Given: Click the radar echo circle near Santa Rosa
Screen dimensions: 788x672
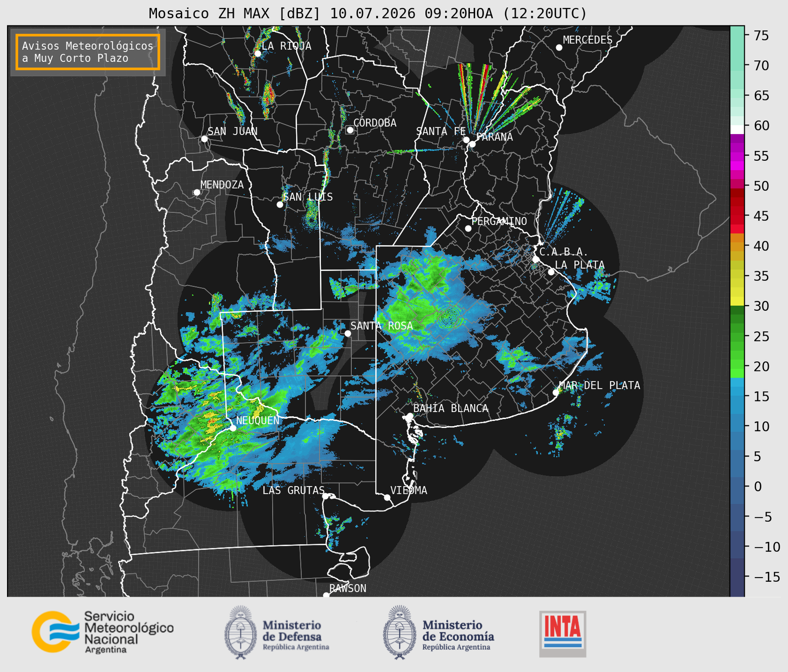Looking at the screenshot, I should coord(449,319).
